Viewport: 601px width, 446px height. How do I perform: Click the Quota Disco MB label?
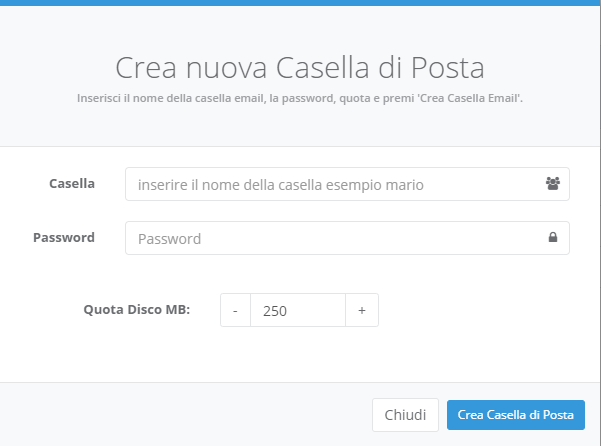[x=137, y=309]
